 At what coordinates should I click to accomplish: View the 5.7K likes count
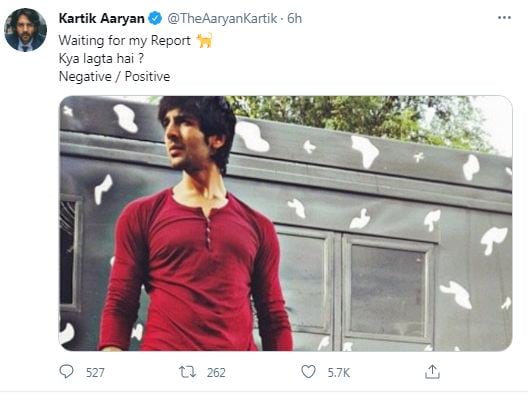pos(339,373)
